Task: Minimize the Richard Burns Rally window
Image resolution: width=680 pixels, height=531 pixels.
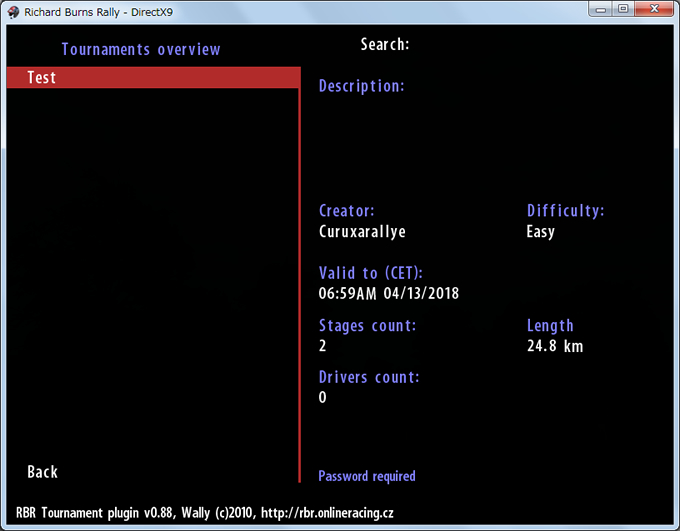Action: (601, 9)
